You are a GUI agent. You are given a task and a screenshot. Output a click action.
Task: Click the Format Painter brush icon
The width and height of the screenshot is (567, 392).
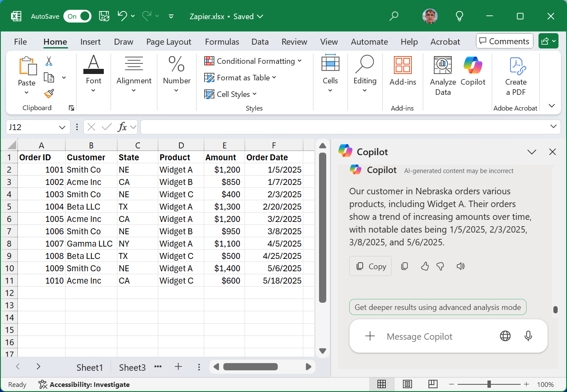pyautogui.click(x=49, y=94)
